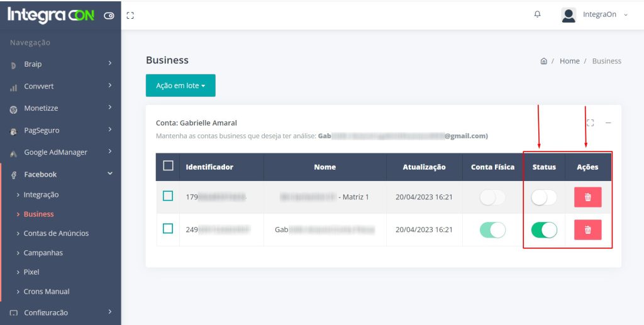Turn off Conta Física toggle in second row
The image size is (644, 325).
pyautogui.click(x=492, y=230)
